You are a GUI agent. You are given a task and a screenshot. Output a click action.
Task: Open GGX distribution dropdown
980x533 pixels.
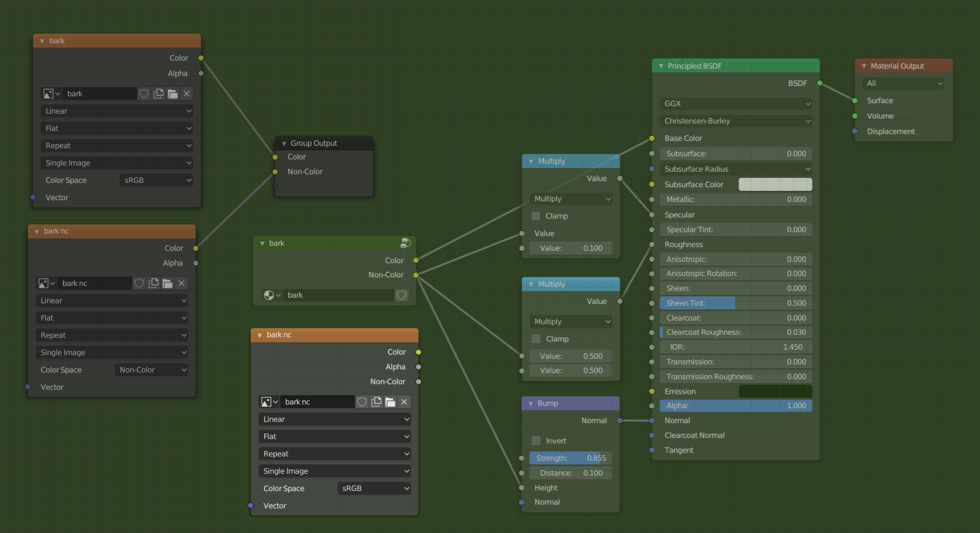coord(736,104)
